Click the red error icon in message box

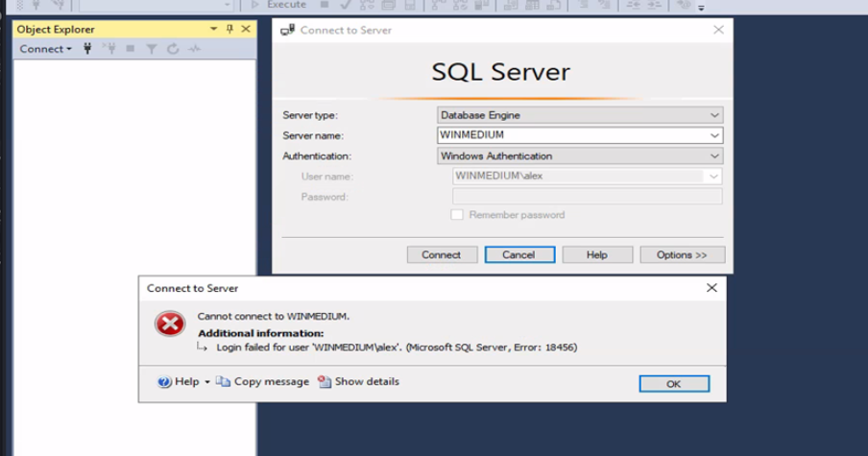coord(170,324)
